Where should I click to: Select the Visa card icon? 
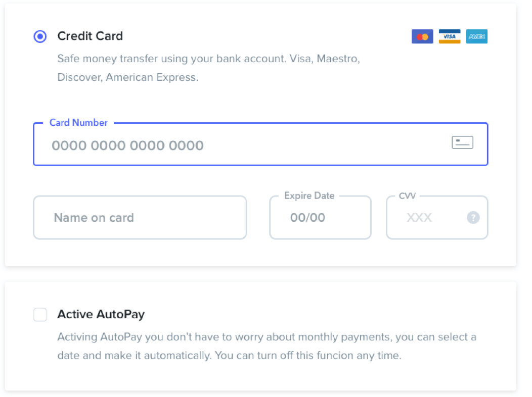450,36
